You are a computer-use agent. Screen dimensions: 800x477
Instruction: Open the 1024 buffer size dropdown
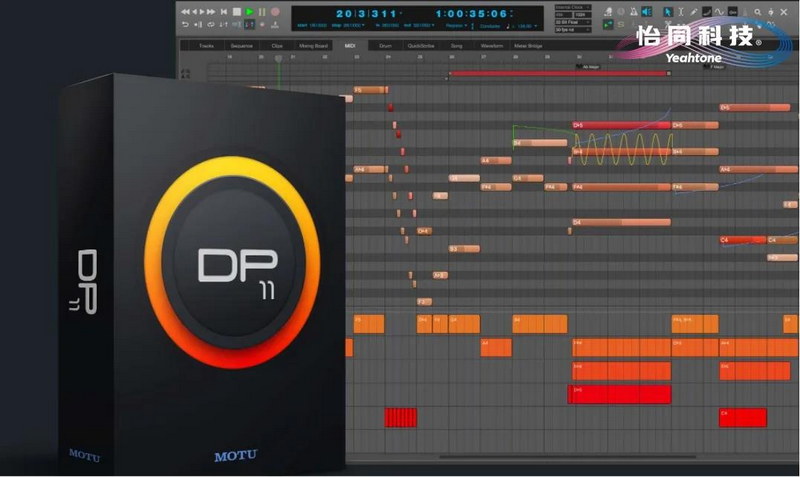click(x=583, y=15)
